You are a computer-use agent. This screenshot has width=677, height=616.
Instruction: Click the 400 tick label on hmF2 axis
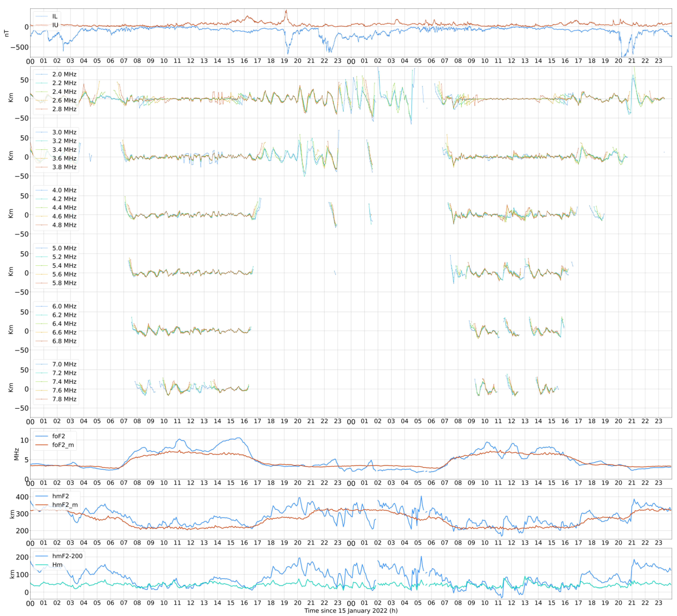pyautogui.click(x=22, y=497)
